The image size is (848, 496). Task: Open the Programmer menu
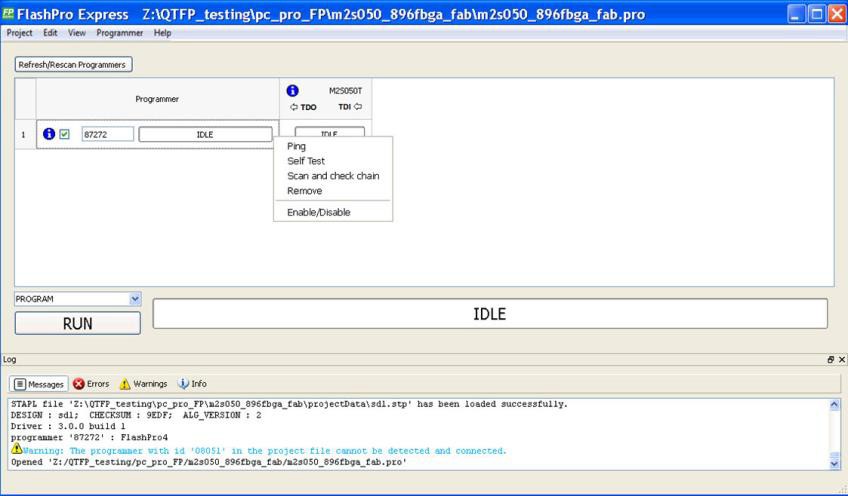[x=119, y=33]
